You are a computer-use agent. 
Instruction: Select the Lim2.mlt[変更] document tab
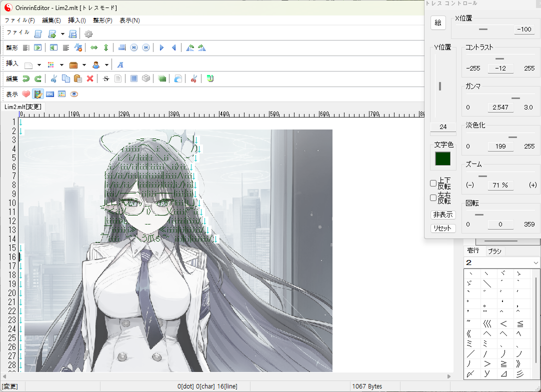(23, 106)
